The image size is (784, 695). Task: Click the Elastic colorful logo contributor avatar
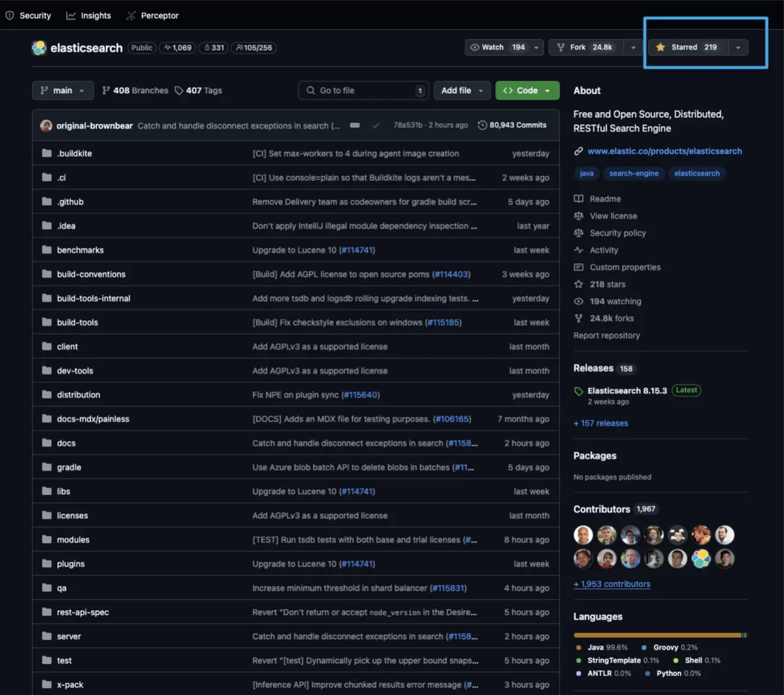tap(701, 558)
